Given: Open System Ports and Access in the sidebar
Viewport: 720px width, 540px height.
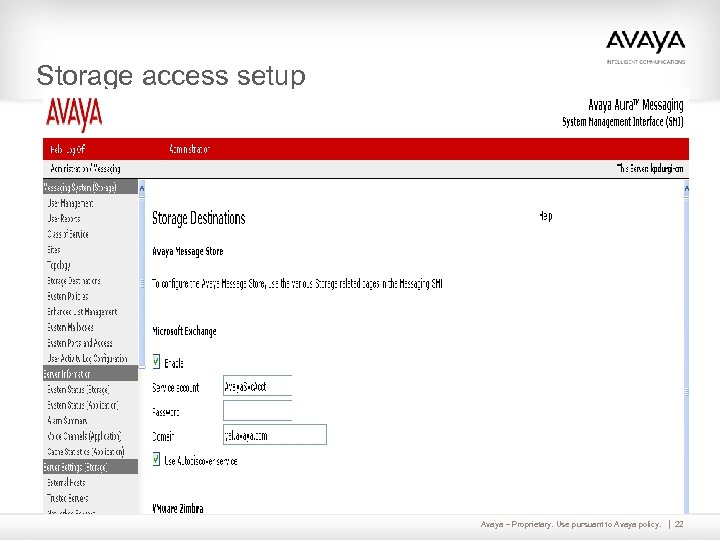Looking at the screenshot, I should [79, 343].
